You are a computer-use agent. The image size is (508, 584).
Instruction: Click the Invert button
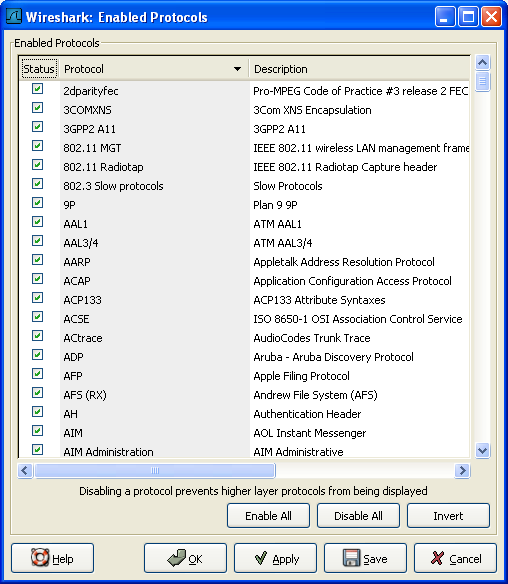tap(448, 516)
